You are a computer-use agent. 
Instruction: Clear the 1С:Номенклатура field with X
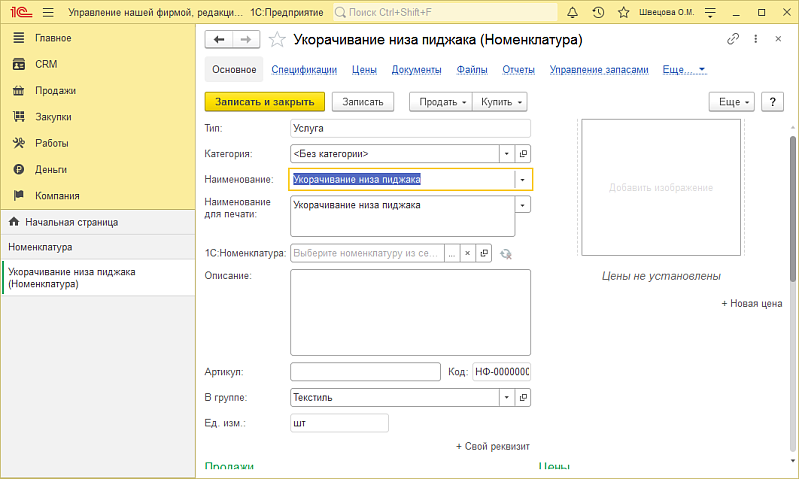coord(467,254)
